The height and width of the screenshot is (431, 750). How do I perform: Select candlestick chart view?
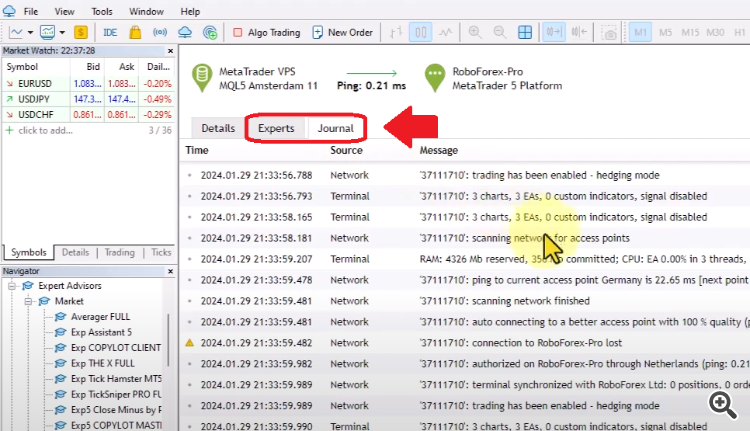pyautogui.click(x=420, y=33)
